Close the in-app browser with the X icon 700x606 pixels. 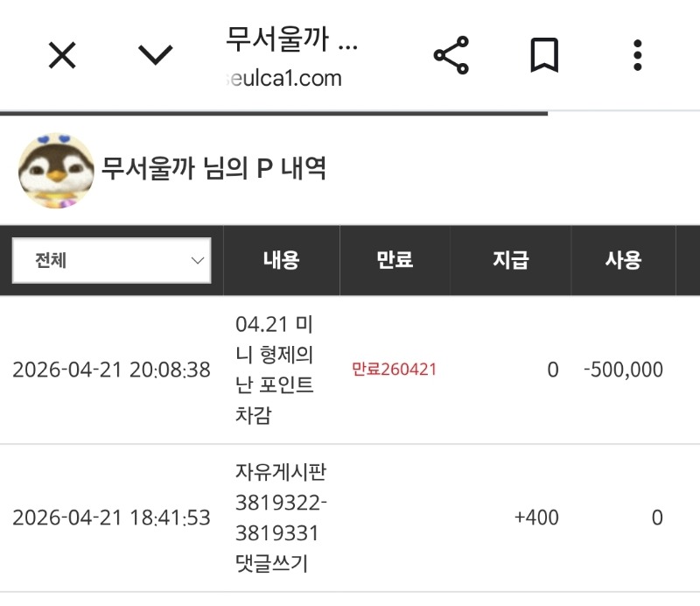(62, 56)
